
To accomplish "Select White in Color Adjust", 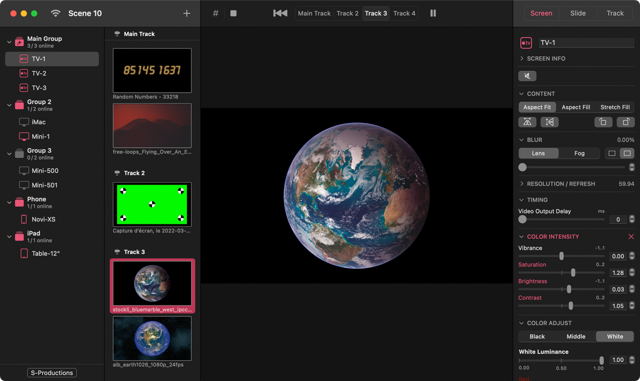I will (615, 336).
